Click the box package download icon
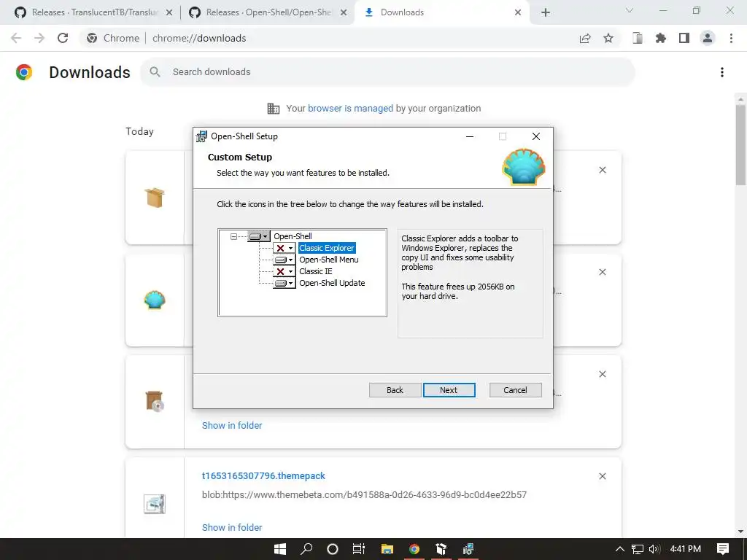747x560 pixels. pos(155,198)
